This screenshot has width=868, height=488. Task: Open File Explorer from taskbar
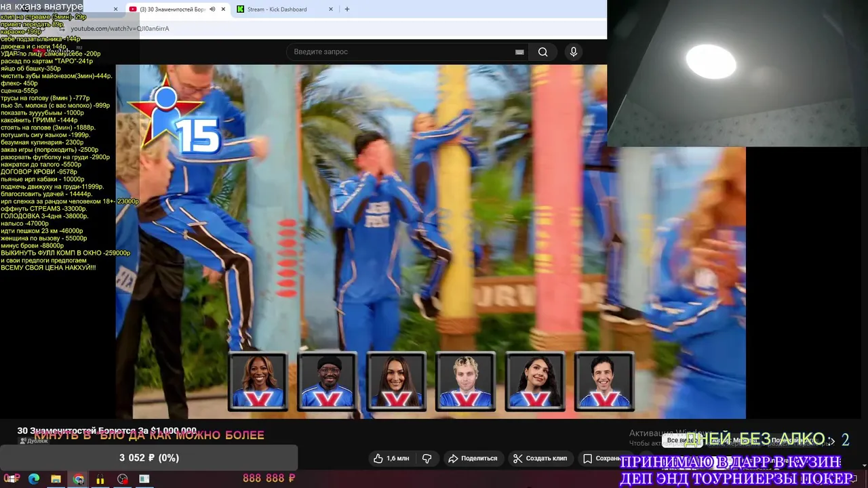tap(56, 479)
